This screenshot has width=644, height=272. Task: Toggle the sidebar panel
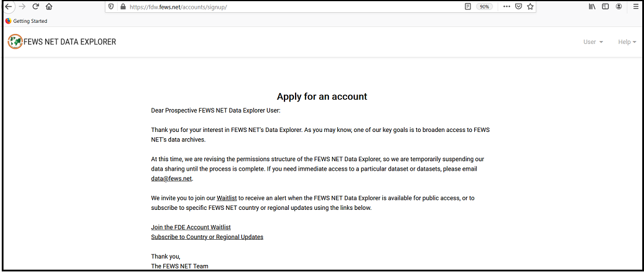coord(605,6)
